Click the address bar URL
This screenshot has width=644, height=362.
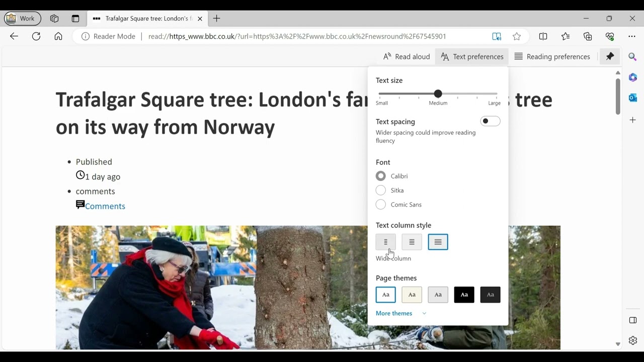[x=297, y=36]
